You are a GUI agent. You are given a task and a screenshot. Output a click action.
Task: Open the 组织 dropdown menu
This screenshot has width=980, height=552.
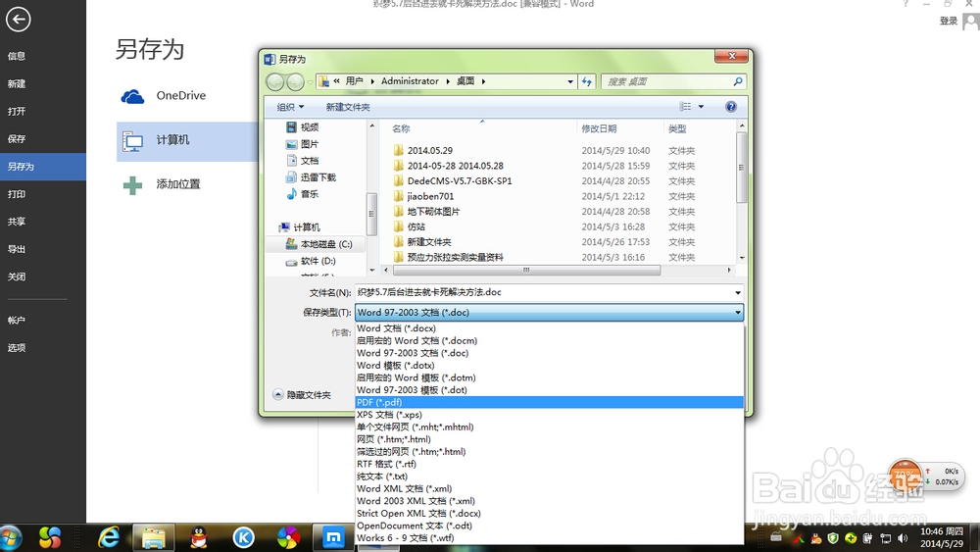[291, 107]
